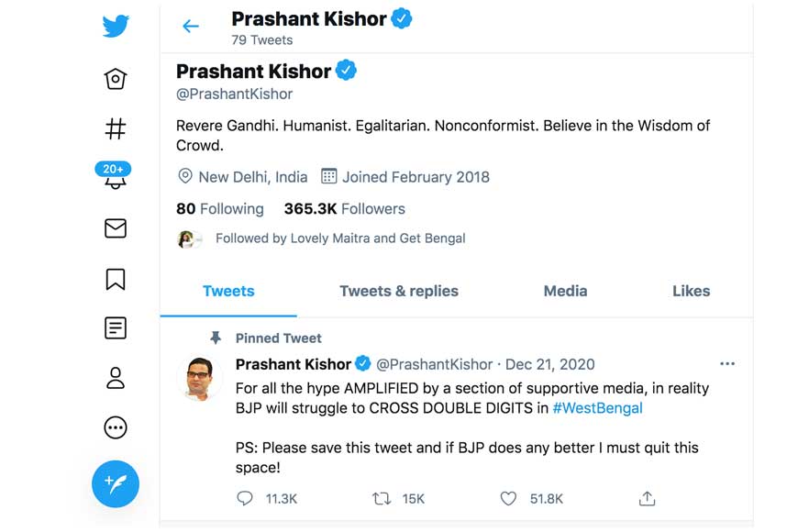This screenshot has height=532, width=798.
Task: Like the pinned tweet via heart icon
Action: tap(508, 499)
